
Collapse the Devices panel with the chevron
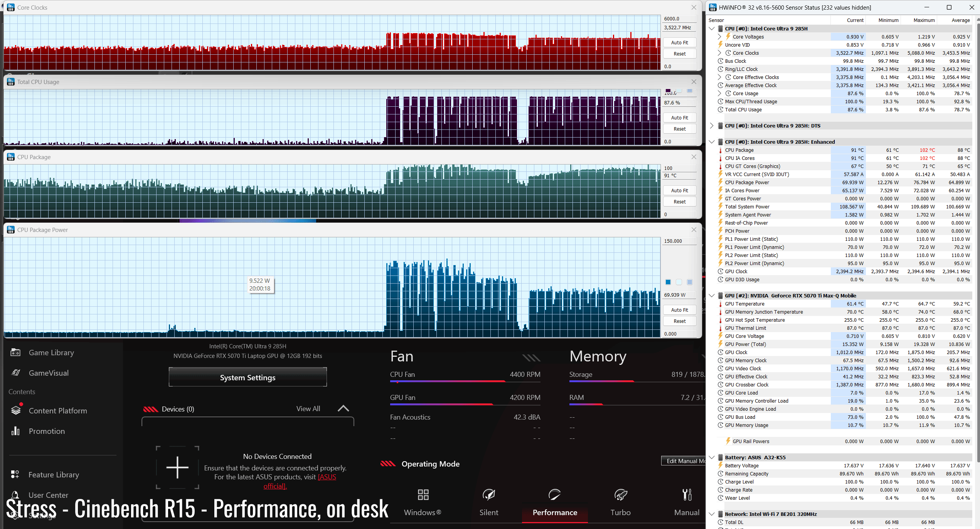343,408
